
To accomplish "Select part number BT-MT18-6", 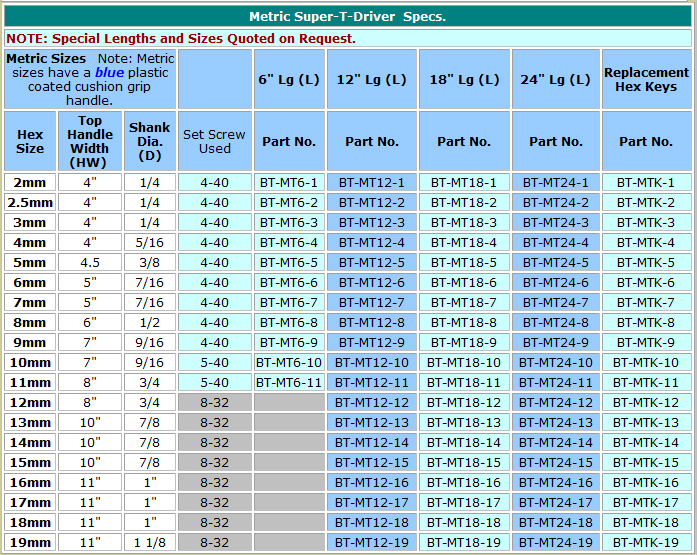I will pos(464,282).
